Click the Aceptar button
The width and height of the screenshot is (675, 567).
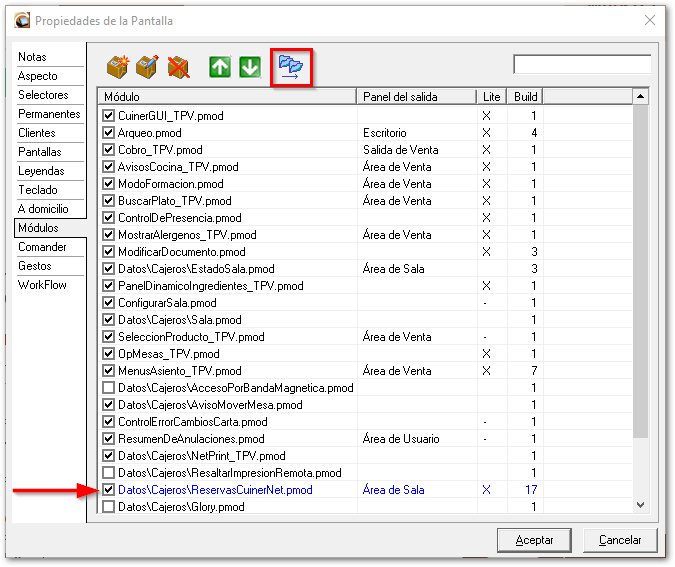tap(534, 540)
